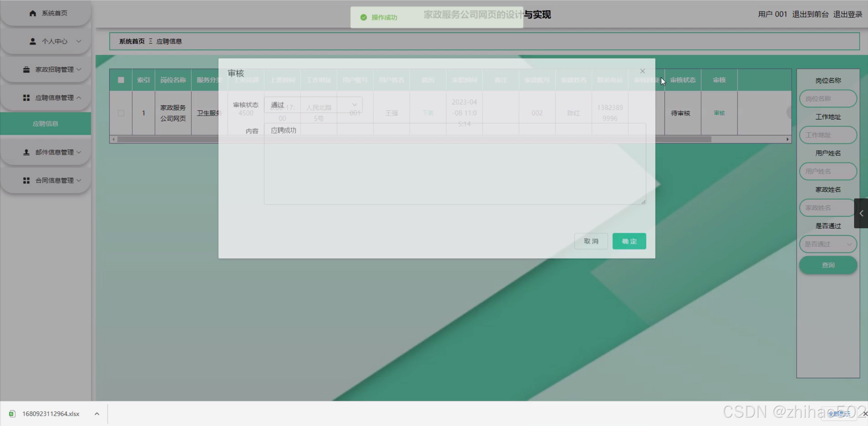Click the xlsx file icon in the download bar

click(x=12, y=413)
